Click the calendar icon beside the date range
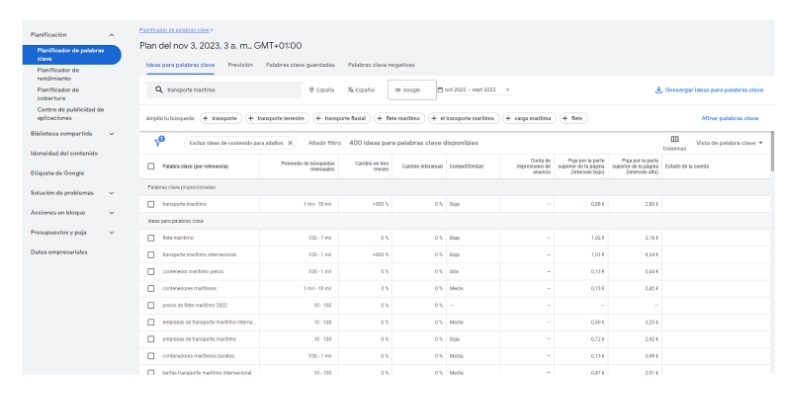797x400 pixels. pos(440,89)
